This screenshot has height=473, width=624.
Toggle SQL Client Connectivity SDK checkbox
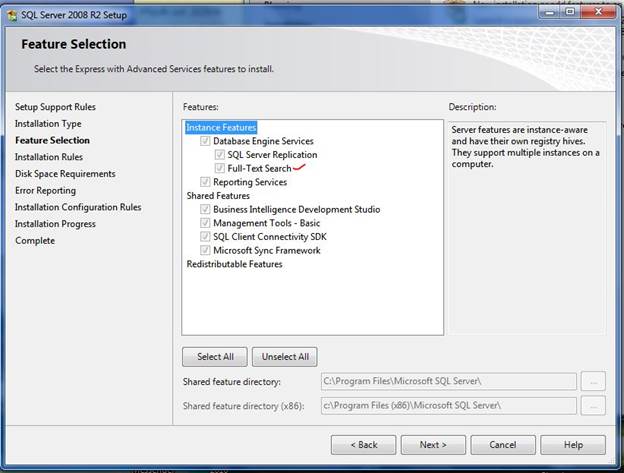coord(205,236)
